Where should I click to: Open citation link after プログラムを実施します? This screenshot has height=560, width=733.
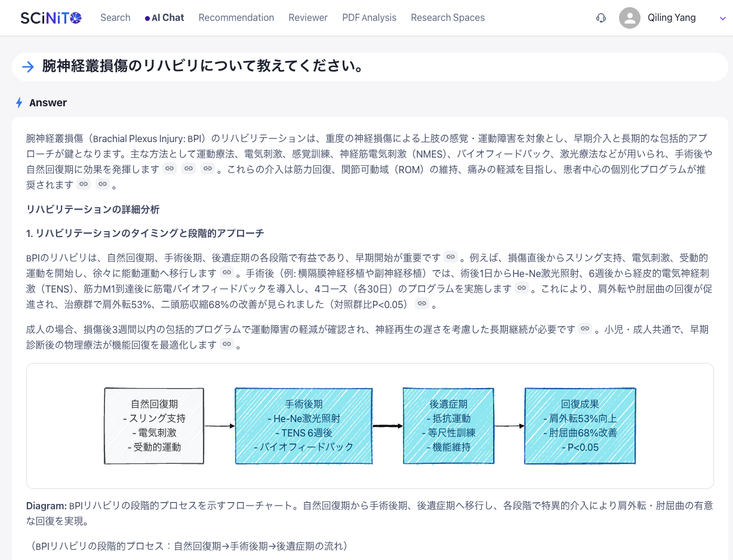coord(522,288)
